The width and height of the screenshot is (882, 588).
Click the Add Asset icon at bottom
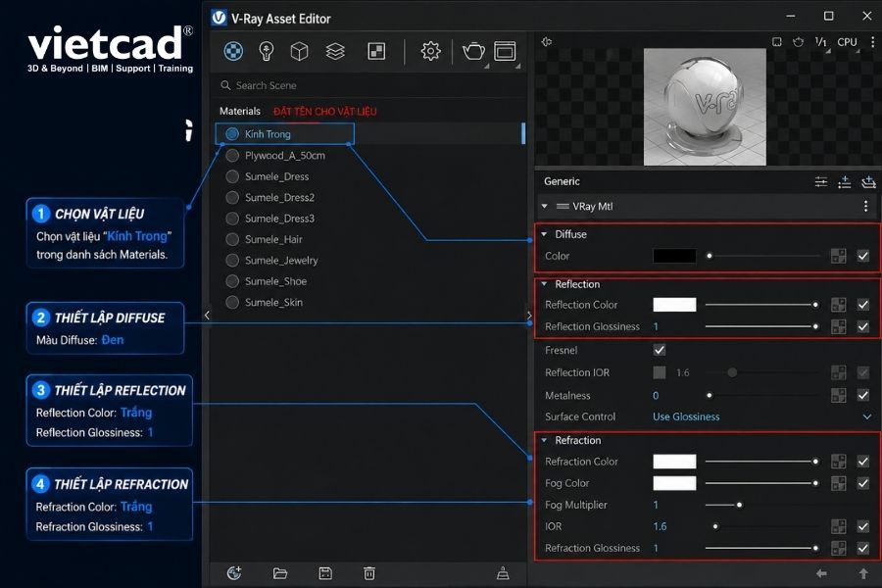click(x=234, y=572)
